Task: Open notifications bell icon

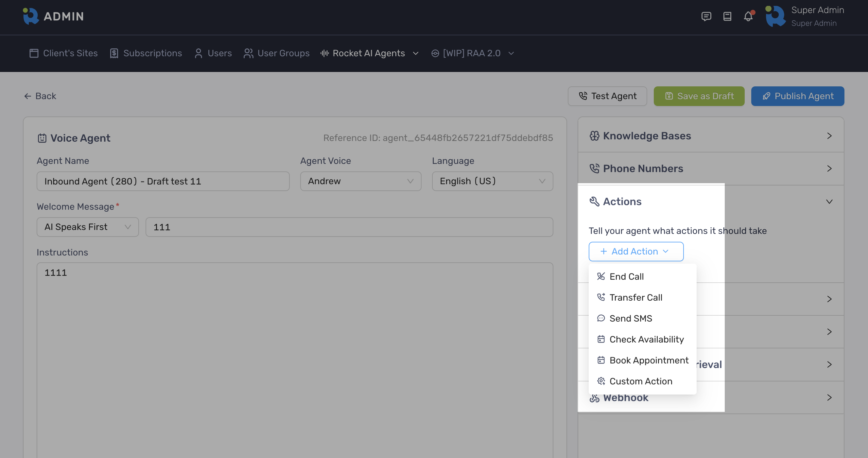Action: tap(748, 16)
